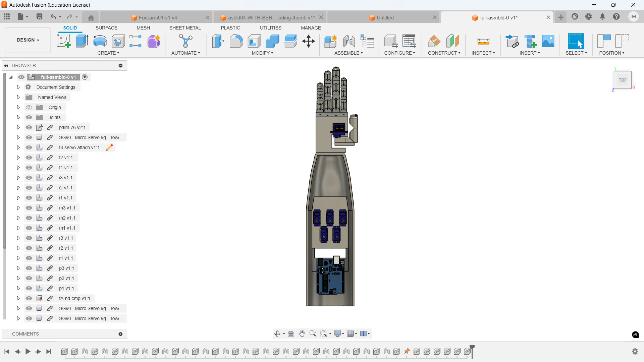The width and height of the screenshot is (644, 362).
Task: Click the TOP face of ViewCube
Action: click(623, 80)
